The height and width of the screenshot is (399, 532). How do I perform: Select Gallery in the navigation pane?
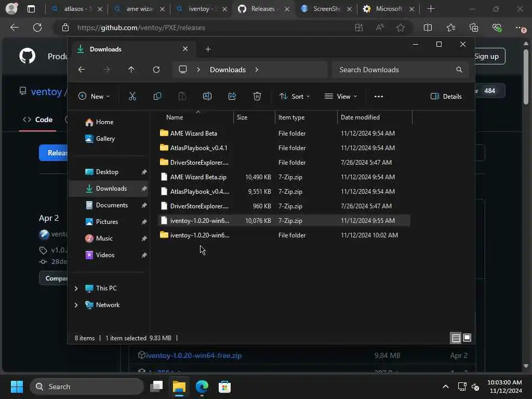click(x=105, y=138)
